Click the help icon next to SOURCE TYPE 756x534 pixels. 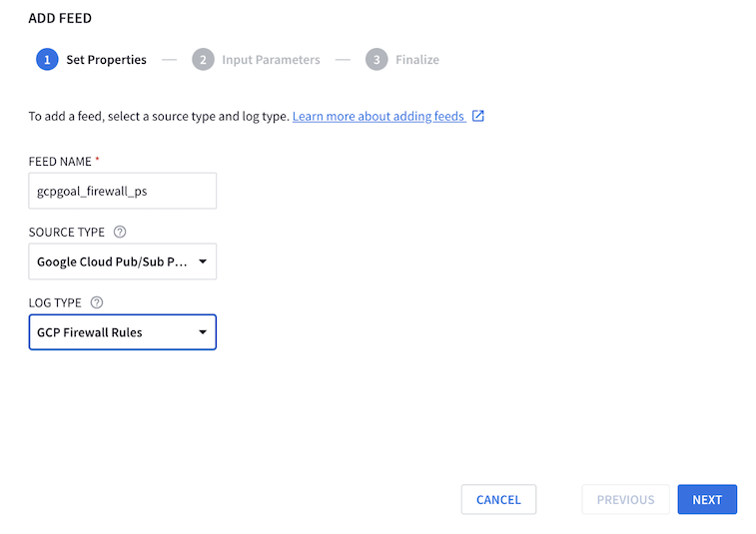(120, 232)
